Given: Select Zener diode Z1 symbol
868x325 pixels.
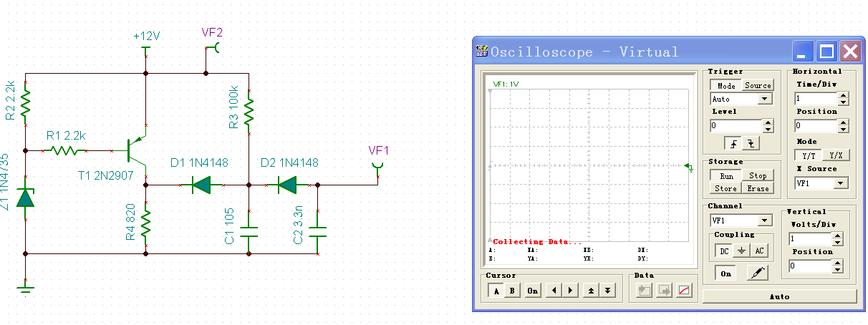Looking at the screenshot, I should (26, 197).
